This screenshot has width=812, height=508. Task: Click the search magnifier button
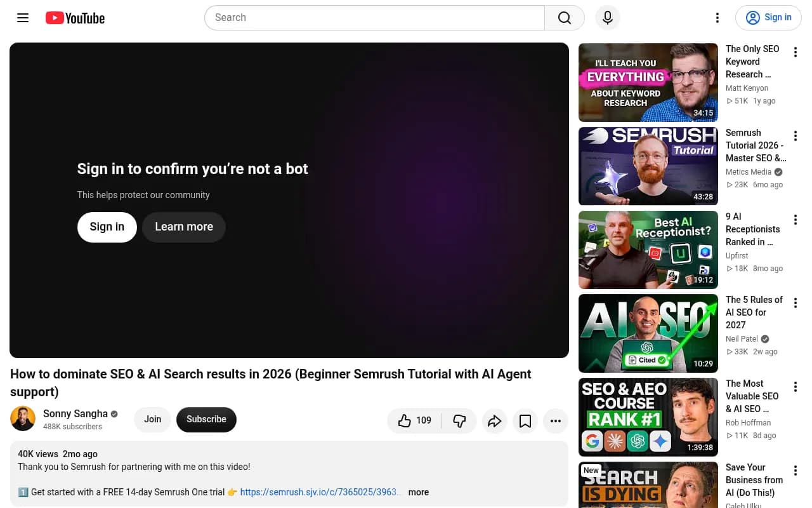tap(565, 18)
